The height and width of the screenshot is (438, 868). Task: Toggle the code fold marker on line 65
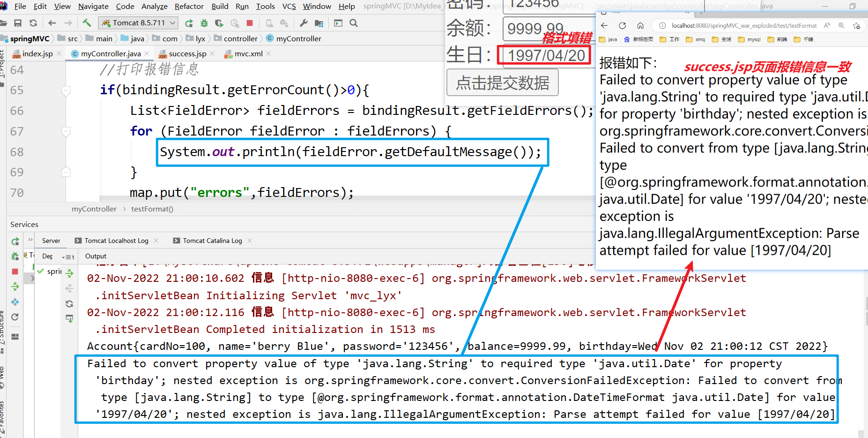point(66,90)
